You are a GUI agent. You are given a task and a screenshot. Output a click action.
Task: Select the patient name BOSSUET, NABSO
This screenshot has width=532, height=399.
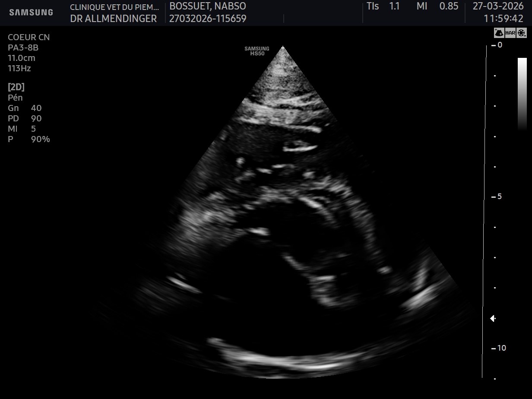click(x=208, y=6)
